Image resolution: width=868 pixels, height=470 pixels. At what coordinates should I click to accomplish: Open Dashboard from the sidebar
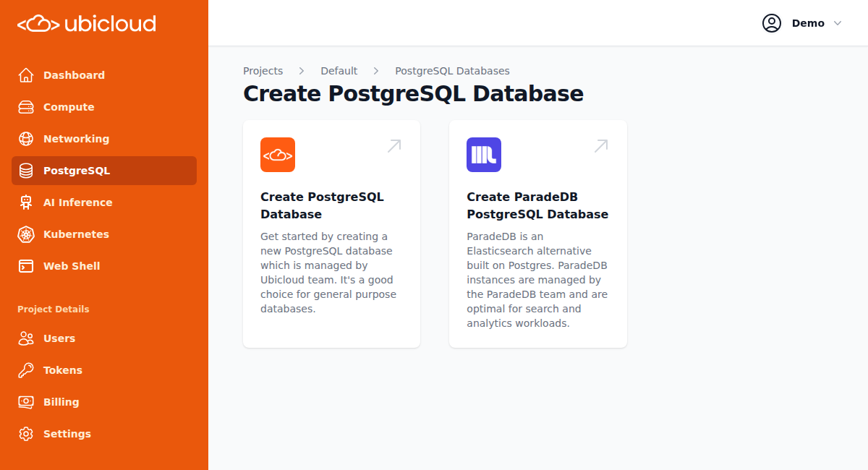(x=104, y=75)
